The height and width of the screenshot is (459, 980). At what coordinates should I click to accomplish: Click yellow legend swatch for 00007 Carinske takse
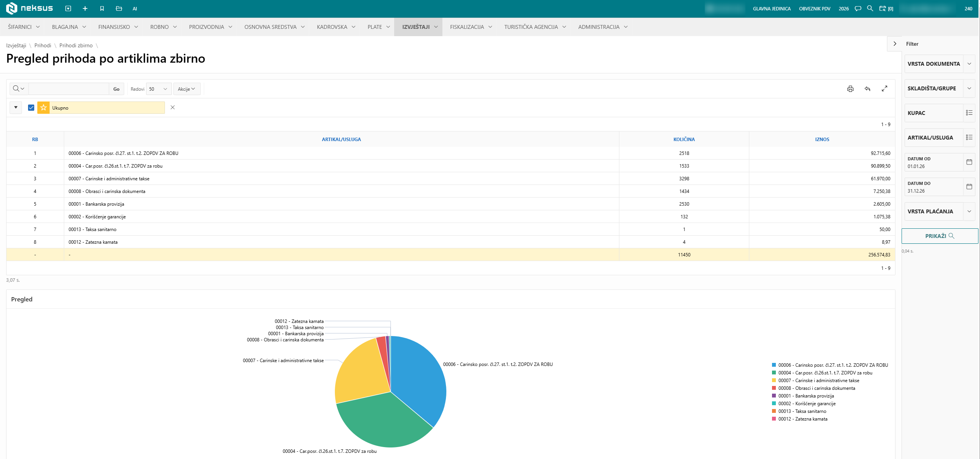774,380
